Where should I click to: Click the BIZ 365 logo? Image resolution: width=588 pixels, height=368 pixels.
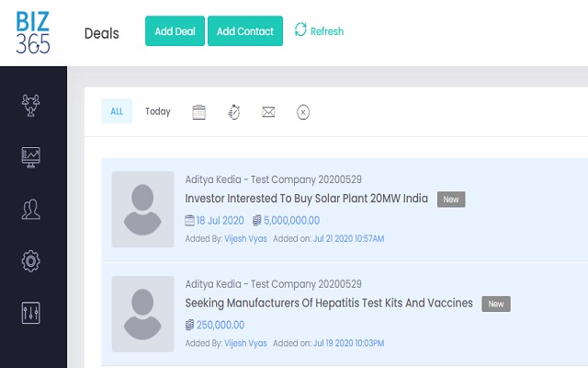[33, 33]
